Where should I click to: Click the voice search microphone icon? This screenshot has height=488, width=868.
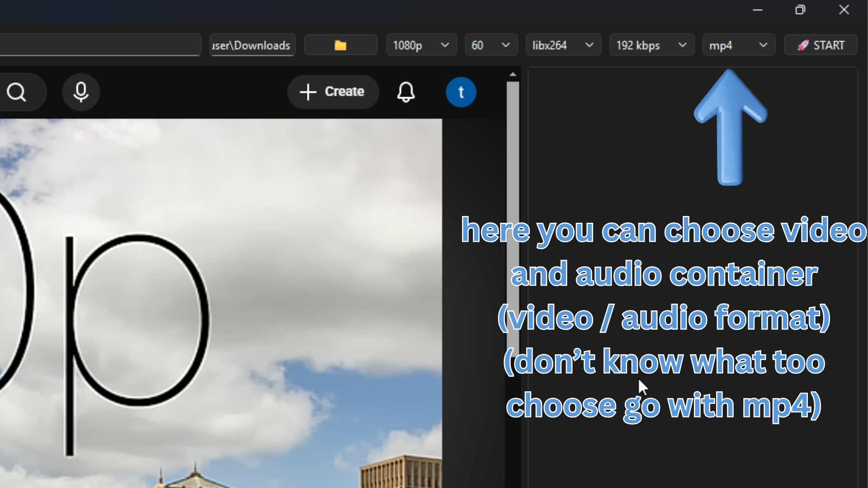point(80,92)
